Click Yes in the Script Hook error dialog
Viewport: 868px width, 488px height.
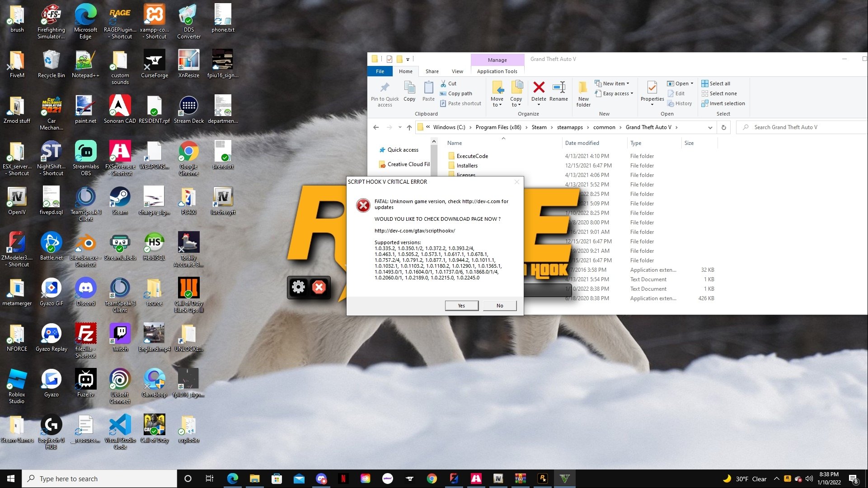coord(461,306)
